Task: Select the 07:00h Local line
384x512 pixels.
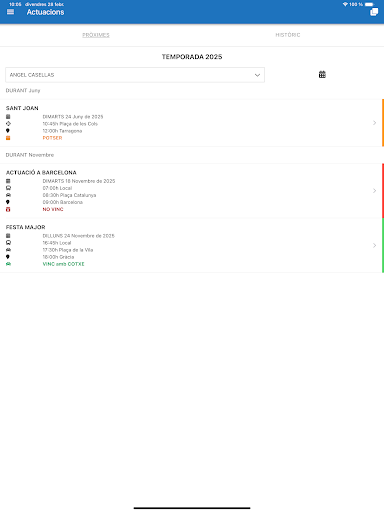Action: pyautogui.click(x=57, y=188)
